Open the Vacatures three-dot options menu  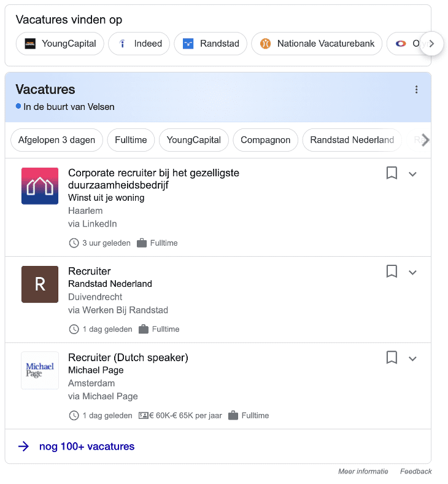[416, 90]
